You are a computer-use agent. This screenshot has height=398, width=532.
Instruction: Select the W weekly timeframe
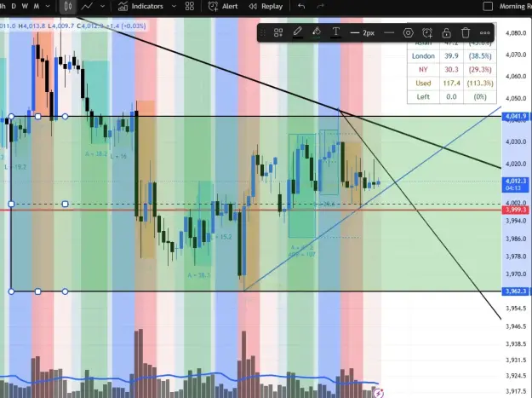(25, 6)
